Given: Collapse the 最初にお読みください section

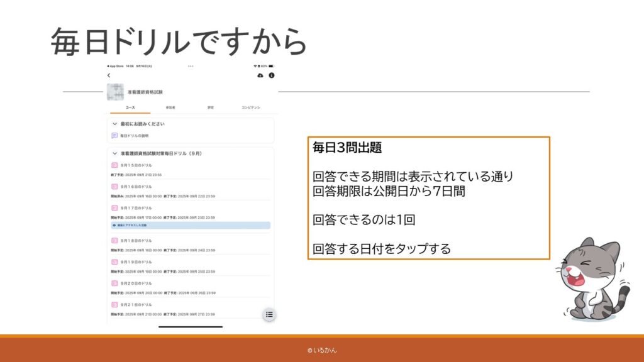Looking at the screenshot, I should [115, 124].
